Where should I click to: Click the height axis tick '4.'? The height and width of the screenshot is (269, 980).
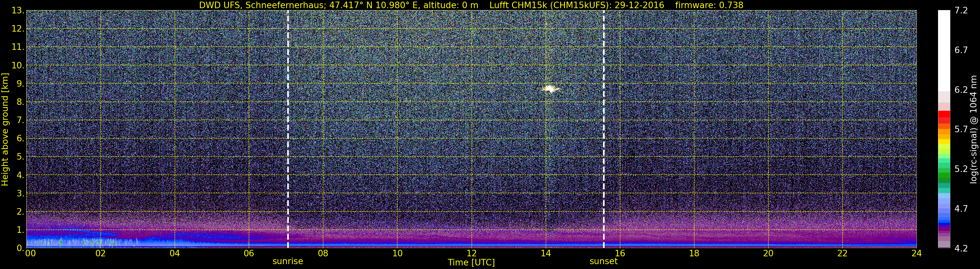pos(20,175)
